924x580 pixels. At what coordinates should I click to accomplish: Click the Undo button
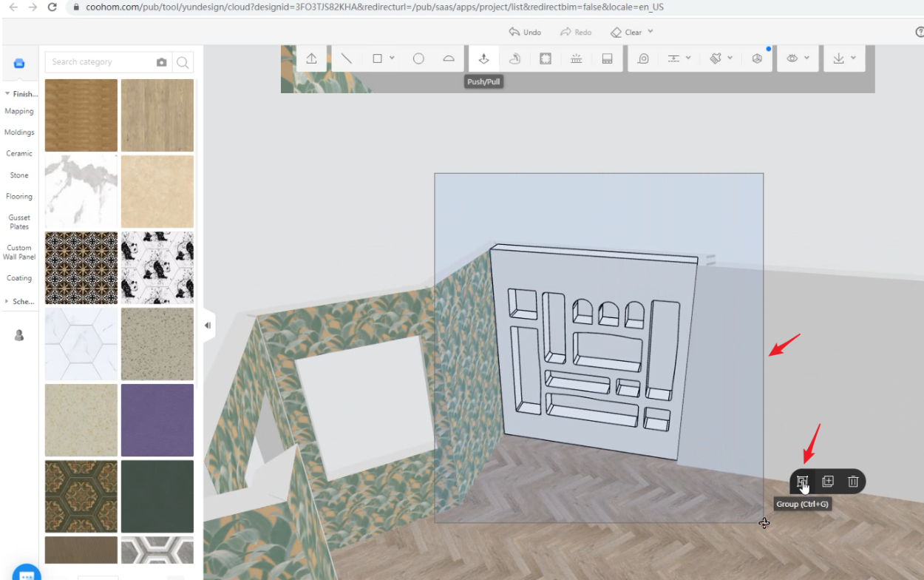[525, 32]
